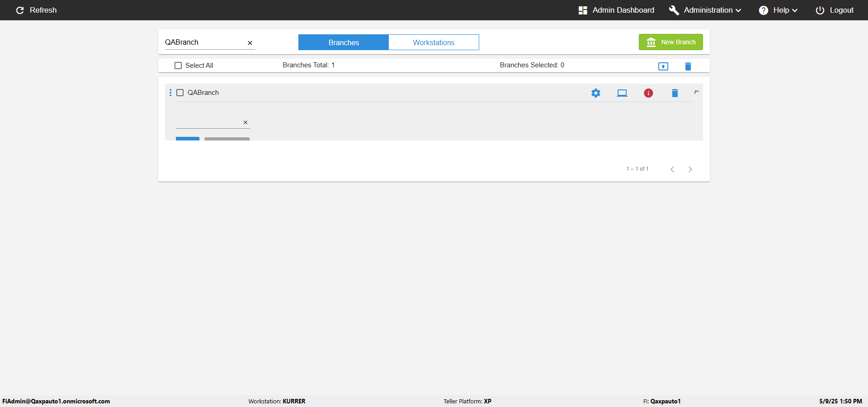Screen dimensions: 868x407
Task: Click the FiAdmin email in status bar
Action: [56, 401]
